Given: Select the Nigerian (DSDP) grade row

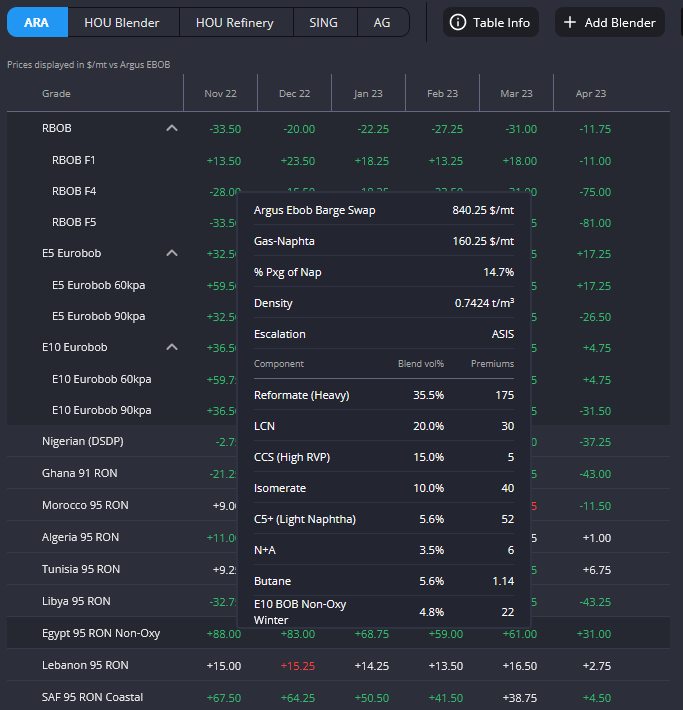Looking at the screenshot, I should coord(83,441).
